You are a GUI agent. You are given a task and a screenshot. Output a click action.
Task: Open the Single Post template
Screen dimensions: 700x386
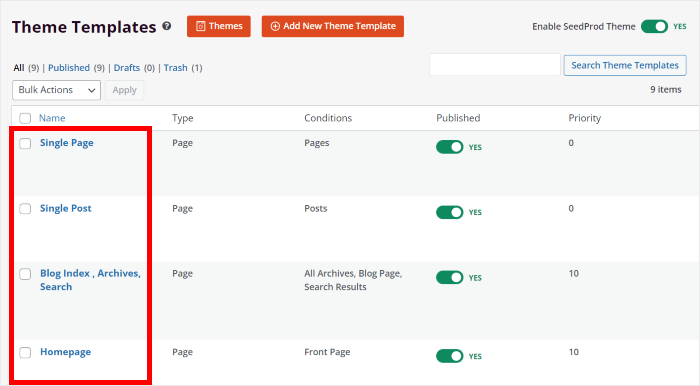coord(66,208)
